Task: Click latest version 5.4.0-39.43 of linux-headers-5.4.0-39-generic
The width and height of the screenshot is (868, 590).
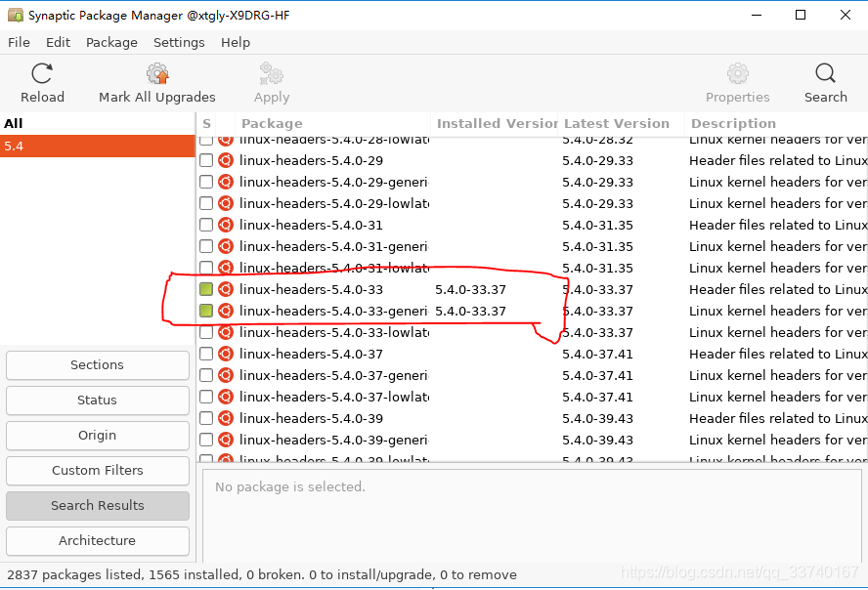Action: (x=597, y=441)
